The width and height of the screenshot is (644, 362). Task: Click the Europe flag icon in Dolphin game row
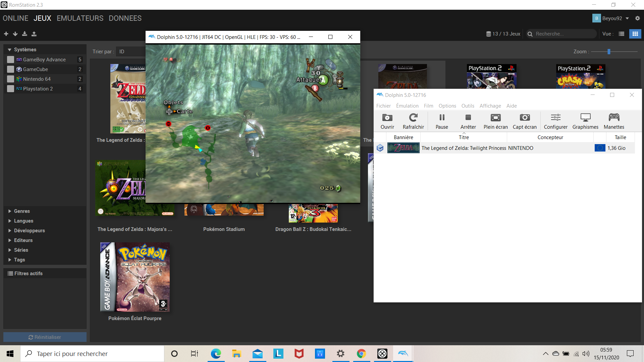coord(600,148)
